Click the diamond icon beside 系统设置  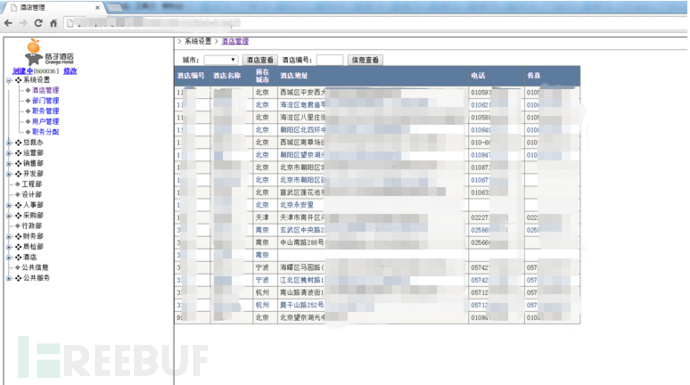(x=18, y=80)
